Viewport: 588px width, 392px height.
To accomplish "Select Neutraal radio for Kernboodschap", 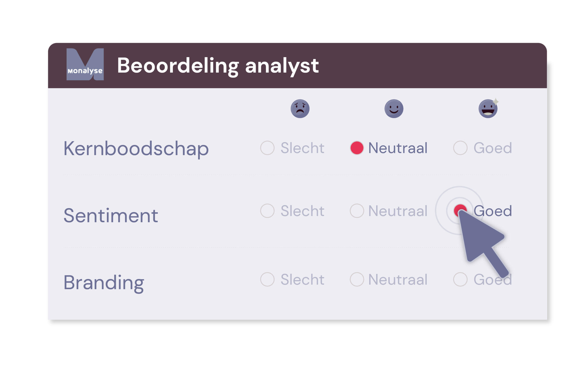I will pyautogui.click(x=357, y=148).
